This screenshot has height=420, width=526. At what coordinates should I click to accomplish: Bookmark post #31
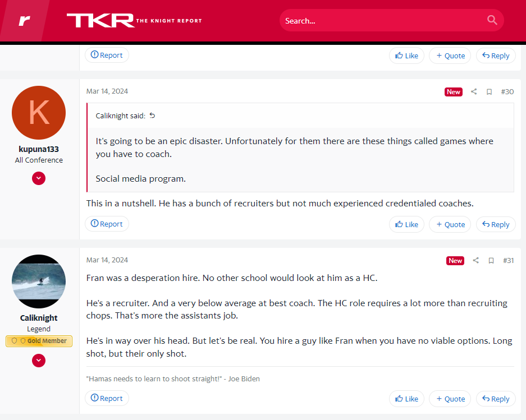pyautogui.click(x=491, y=261)
